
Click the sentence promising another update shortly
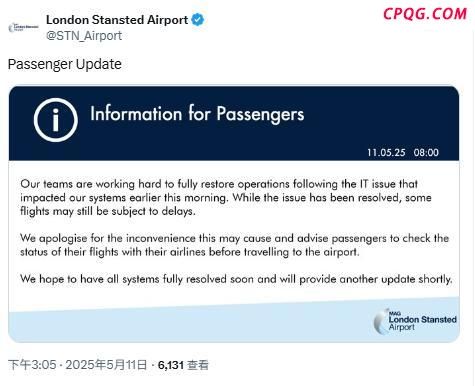tap(236, 279)
